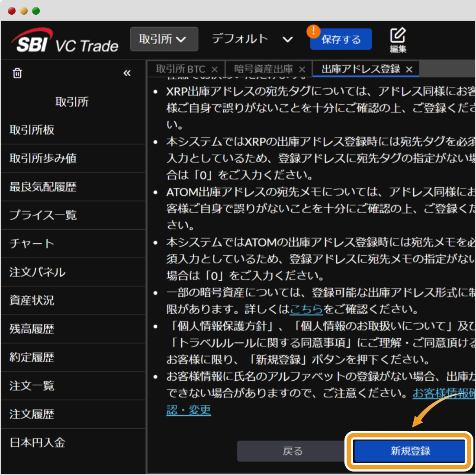
Task: Click the macOS red close window button
Action: tap(12, 11)
